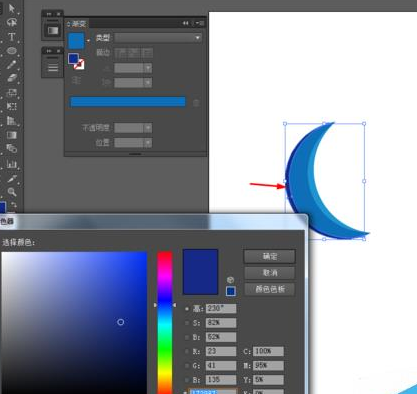
Task: Click the 确定 OK button
Action: (x=270, y=256)
